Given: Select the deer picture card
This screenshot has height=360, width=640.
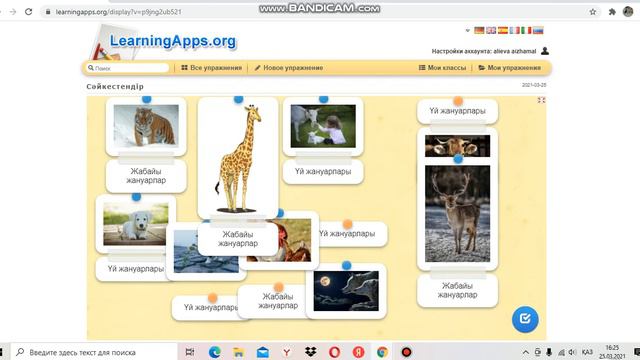Looking at the screenshot, I should (x=458, y=213).
